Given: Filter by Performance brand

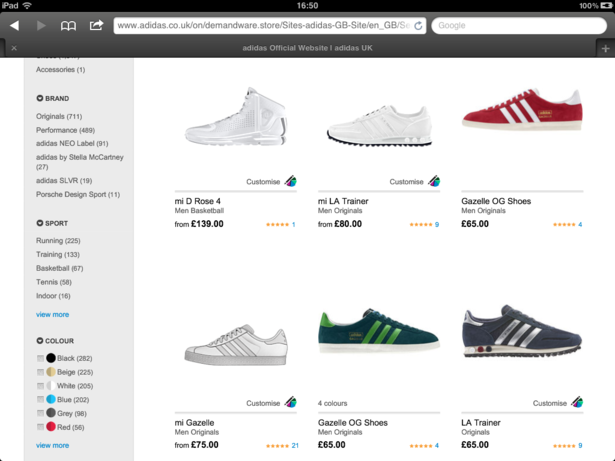Looking at the screenshot, I should [66, 130].
